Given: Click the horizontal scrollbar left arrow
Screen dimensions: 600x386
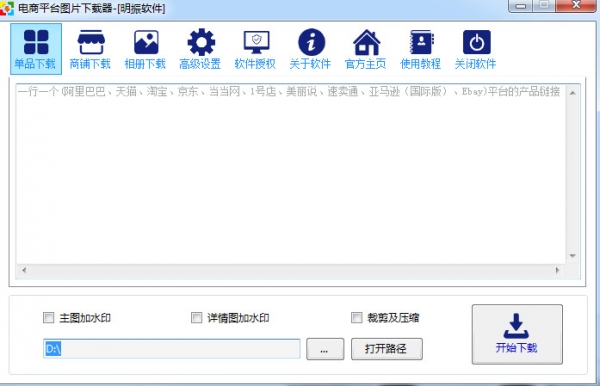Looking at the screenshot, I should 24,270.
